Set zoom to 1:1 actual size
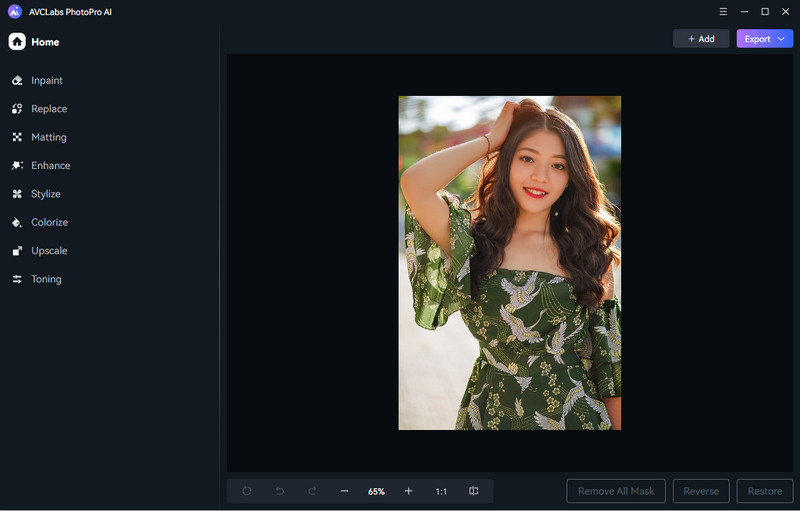This screenshot has width=800, height=511. point(441,492)
